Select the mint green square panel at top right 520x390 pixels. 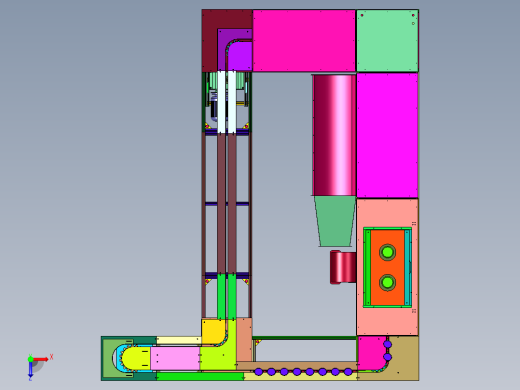(x=387, y=40)
